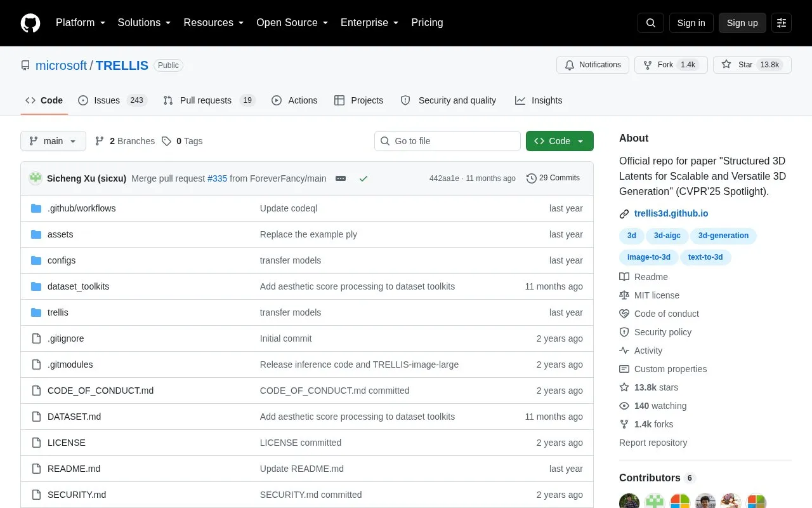Select the 3d-aigc topic tag
Image resolution: width=812 pixels, height=508 pixels.
(667, 236)
